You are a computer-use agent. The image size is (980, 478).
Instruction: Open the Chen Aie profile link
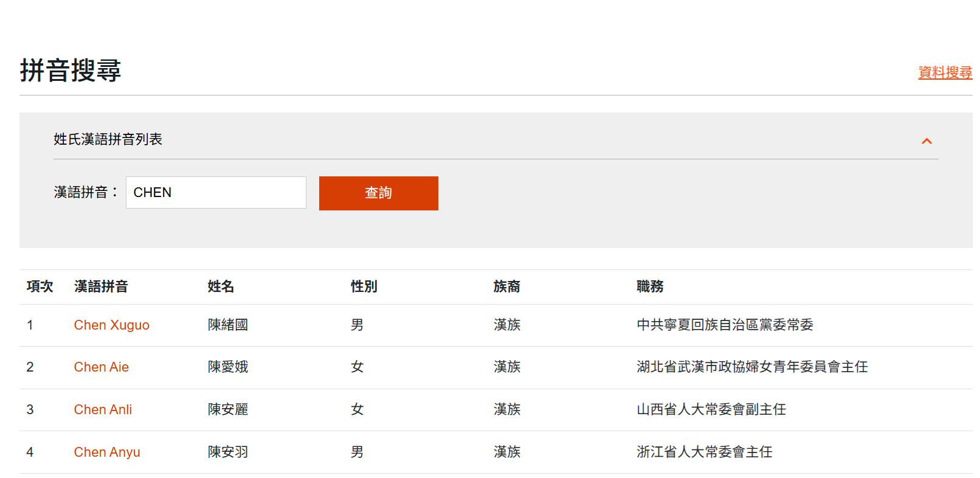point(101,367)
